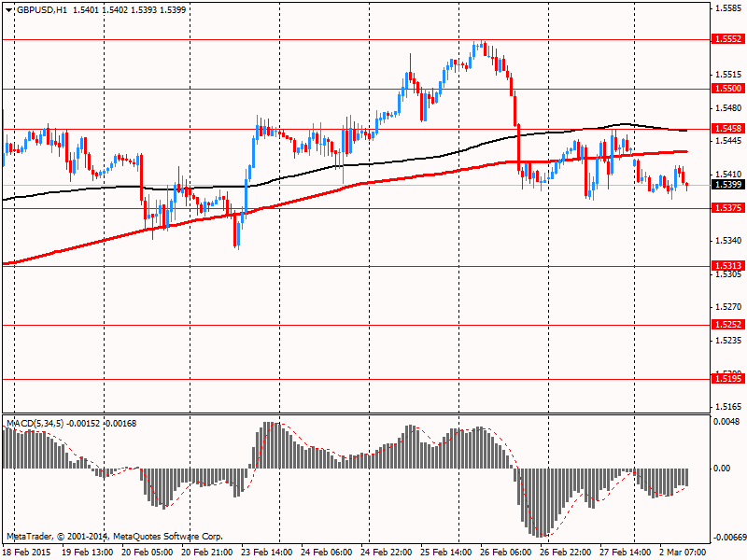Select the current price 1.5399 marker

click(x=727, y=184)
